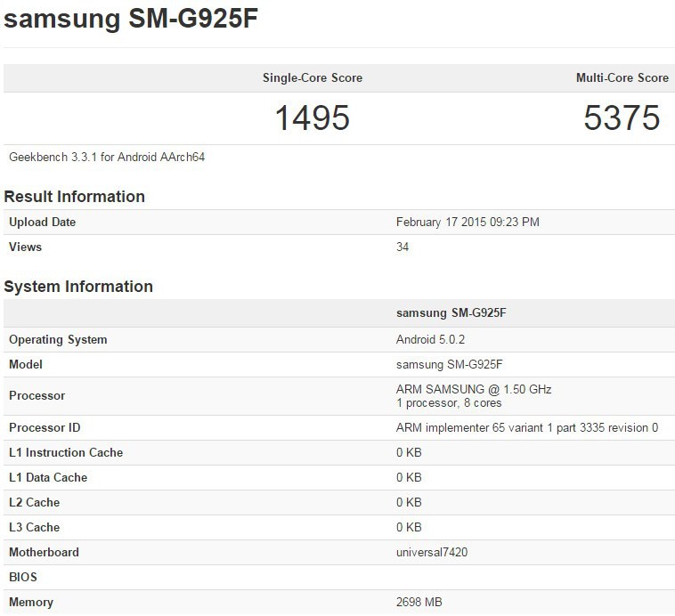Click the 'L1 Data Cache' row label
The width and height of the screenshot is (675, 616).
(48, 478)
